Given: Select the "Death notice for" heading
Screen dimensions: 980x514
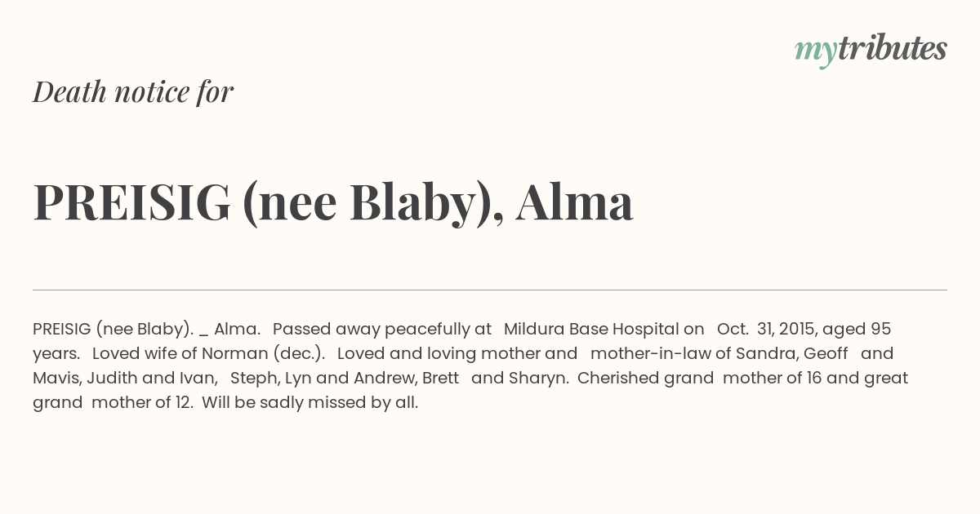Looking at the screenshot, I should tap(133, 91).
